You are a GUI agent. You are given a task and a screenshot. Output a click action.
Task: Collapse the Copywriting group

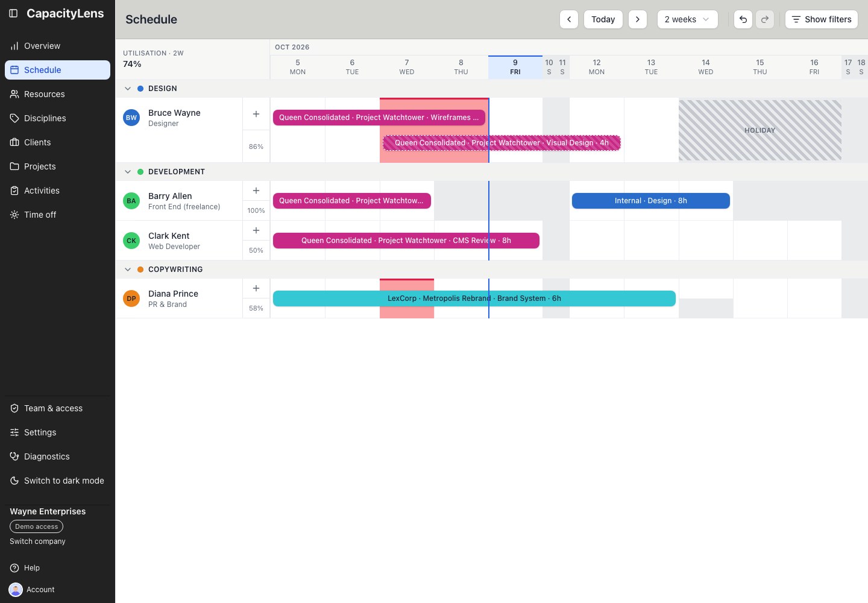tap(128, 270)
